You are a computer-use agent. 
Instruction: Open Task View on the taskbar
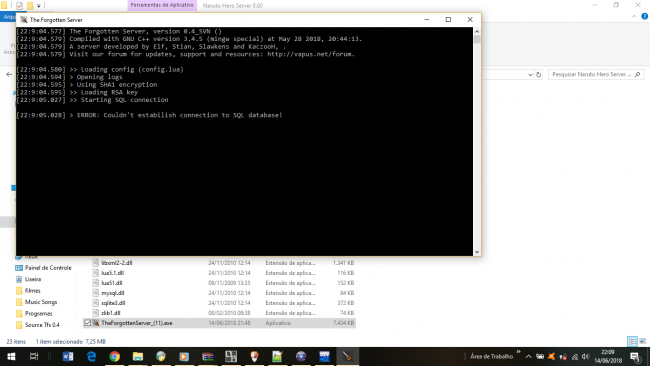(34, 356)
